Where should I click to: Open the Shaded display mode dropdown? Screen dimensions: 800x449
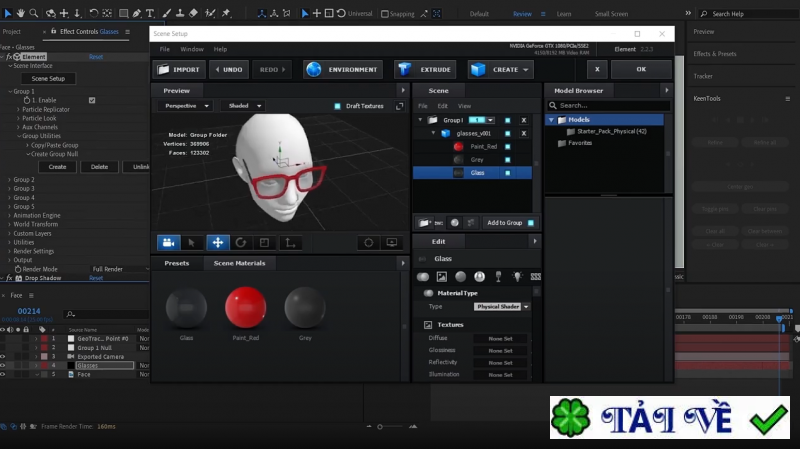tap(243, 105)
